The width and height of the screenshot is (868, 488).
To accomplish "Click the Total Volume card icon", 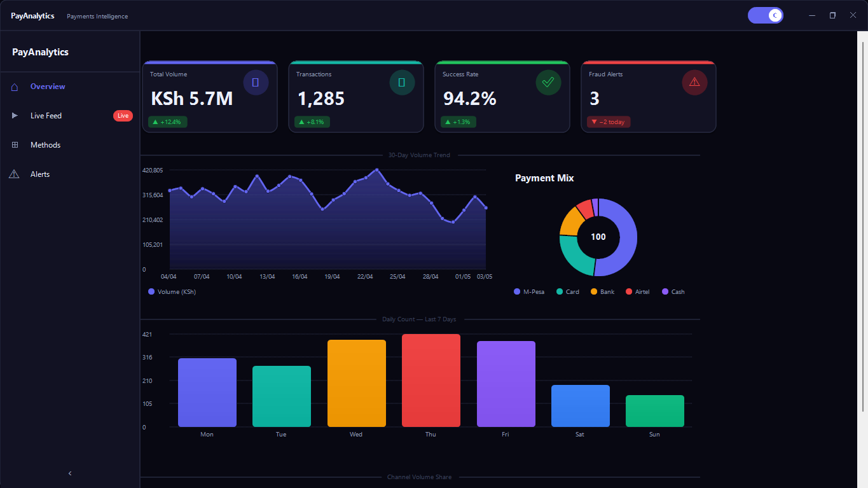I will click(x=256, y=83).
